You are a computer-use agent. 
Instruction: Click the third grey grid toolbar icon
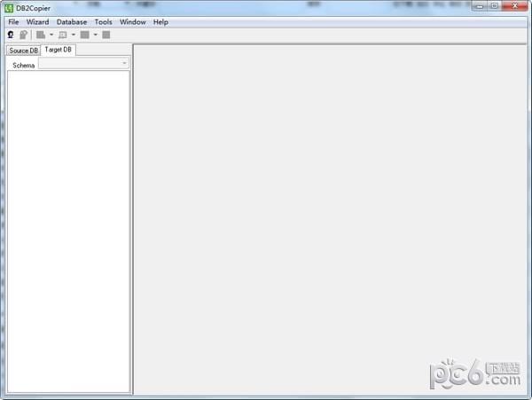pos(85,35)
